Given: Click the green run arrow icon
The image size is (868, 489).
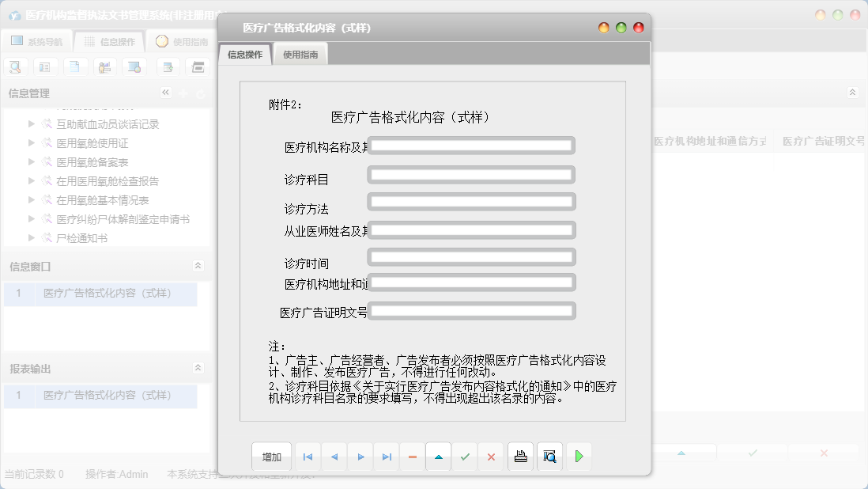Looking at the screenshot, I should point(578,457).
